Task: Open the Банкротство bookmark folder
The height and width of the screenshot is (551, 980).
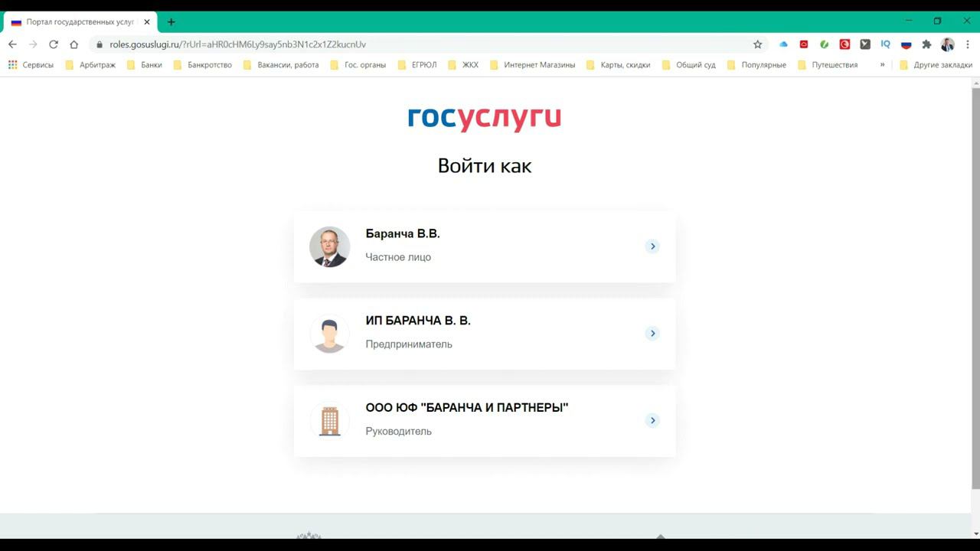Action: (x=203, y=65)
